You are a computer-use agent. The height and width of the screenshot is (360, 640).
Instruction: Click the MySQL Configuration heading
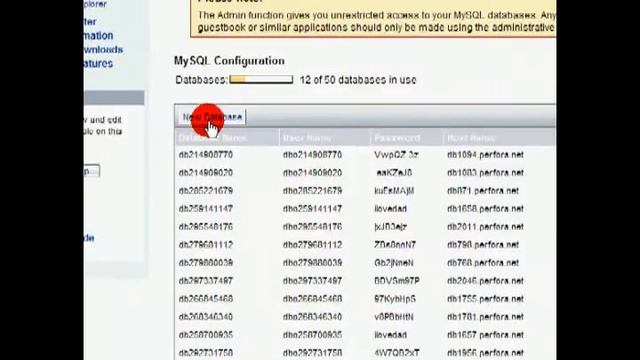[229, 61]
